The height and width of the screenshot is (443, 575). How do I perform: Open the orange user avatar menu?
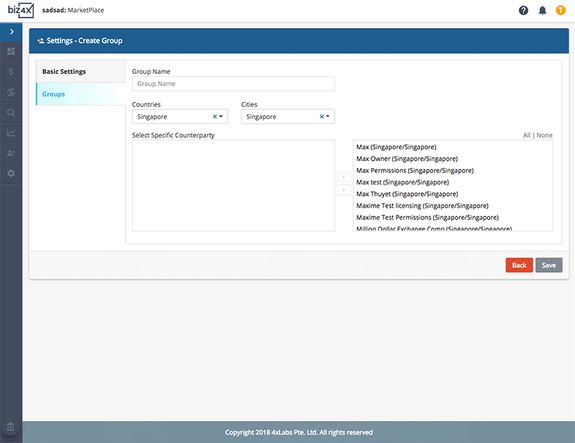[561, 10]
